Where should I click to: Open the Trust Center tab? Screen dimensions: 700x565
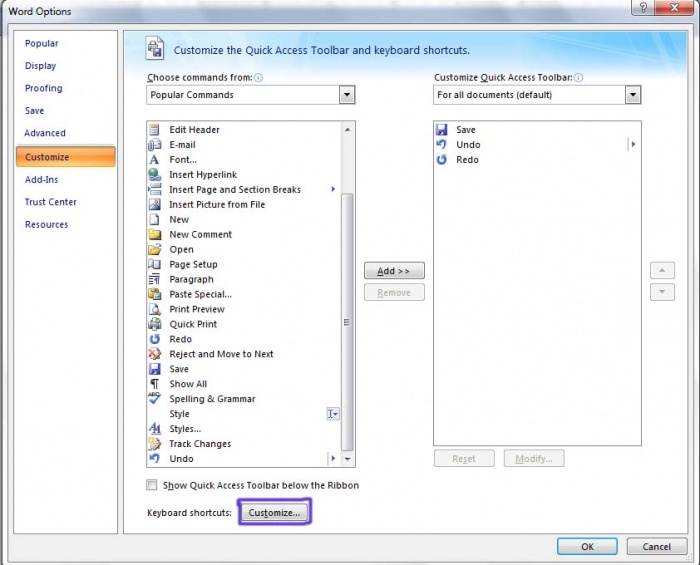(51, 202)
